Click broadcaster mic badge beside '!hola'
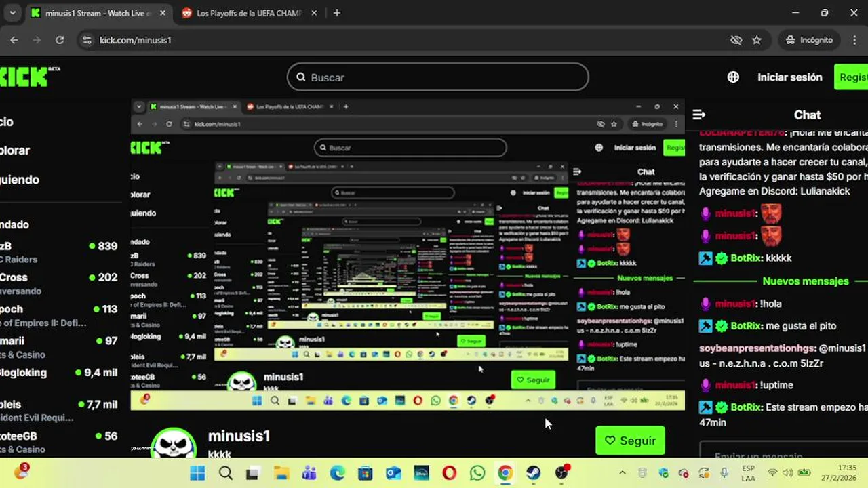 [705, 304]
